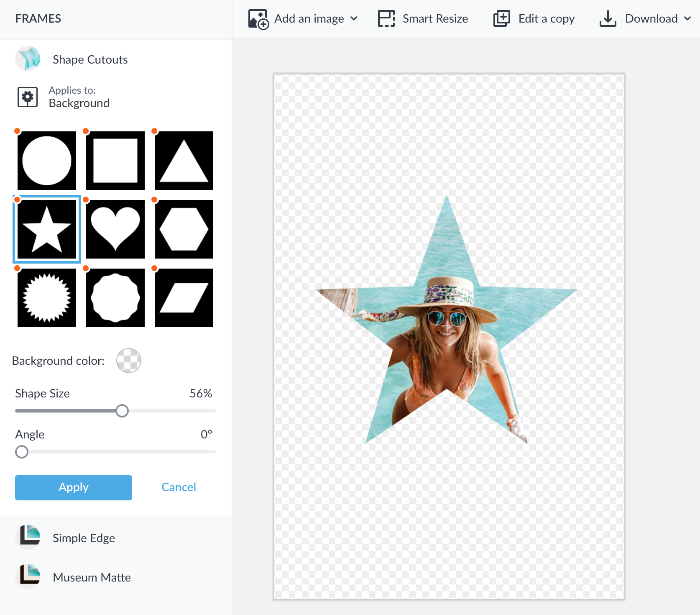The height and width of the screenshot is (615, 700).
Task: Expand the Download dropdown chevron
Action: click(687, 19)
